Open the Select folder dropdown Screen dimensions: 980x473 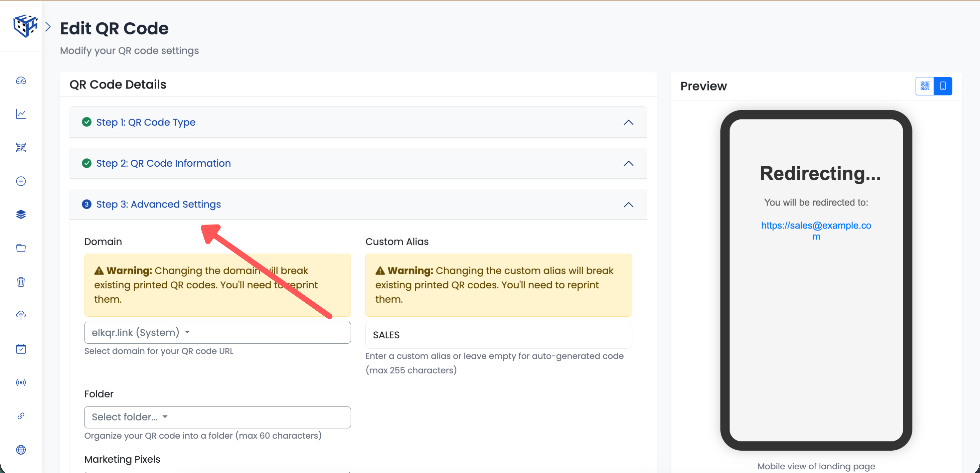click(217, 417)
